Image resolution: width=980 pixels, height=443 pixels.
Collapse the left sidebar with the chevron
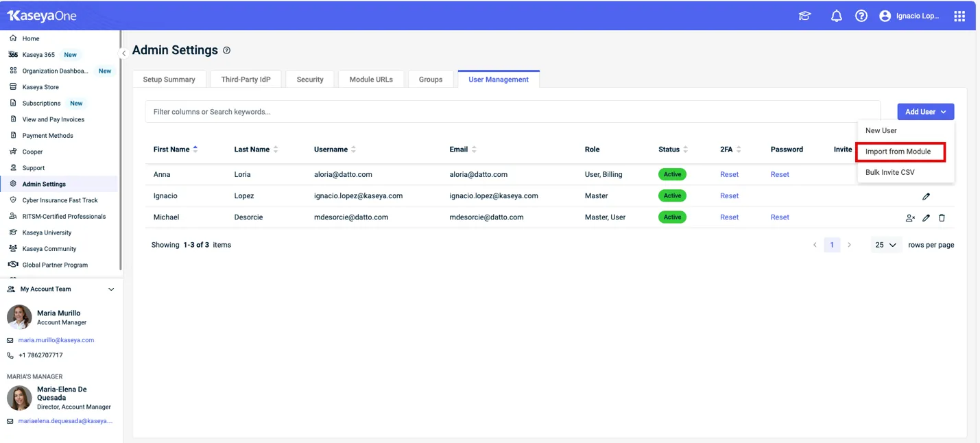[x=123, y=53]
